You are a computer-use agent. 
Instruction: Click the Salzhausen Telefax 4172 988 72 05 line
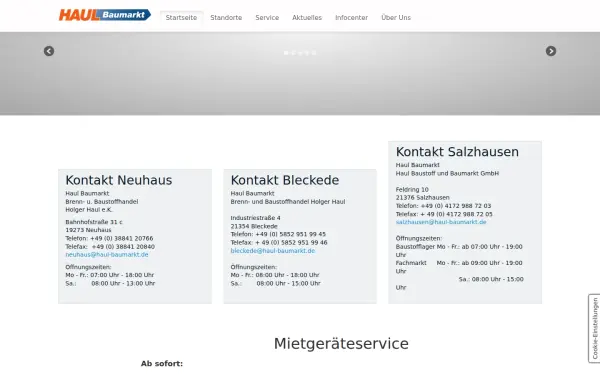click(444, 214)
